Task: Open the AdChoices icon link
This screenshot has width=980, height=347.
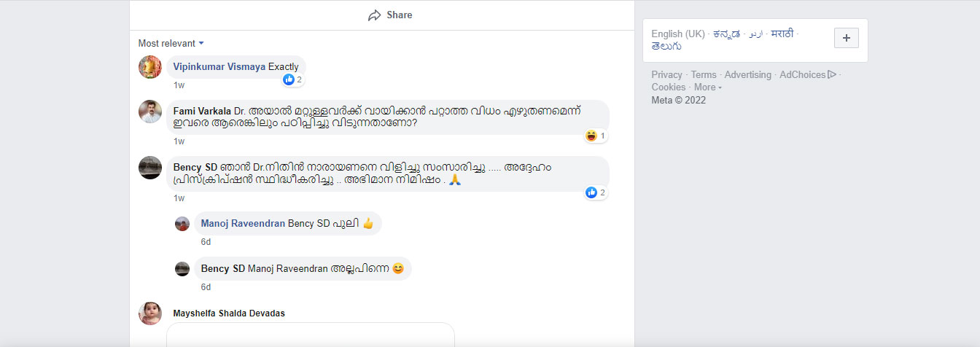Action: [831, 74]
